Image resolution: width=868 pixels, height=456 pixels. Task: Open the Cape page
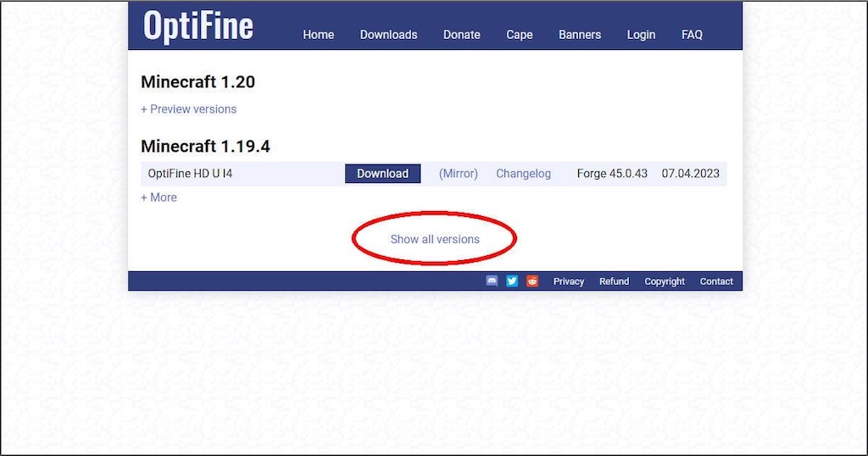[520, 34]
